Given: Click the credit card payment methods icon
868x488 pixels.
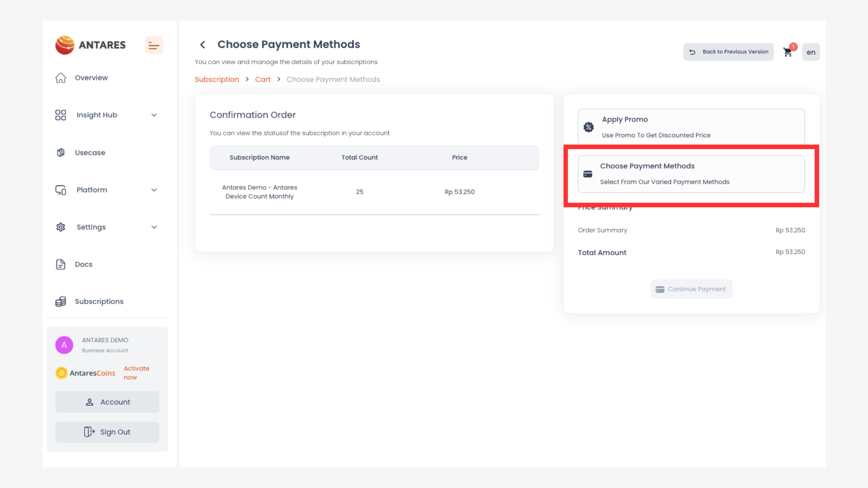Looking at the screenshot, I should click(588, 174).
